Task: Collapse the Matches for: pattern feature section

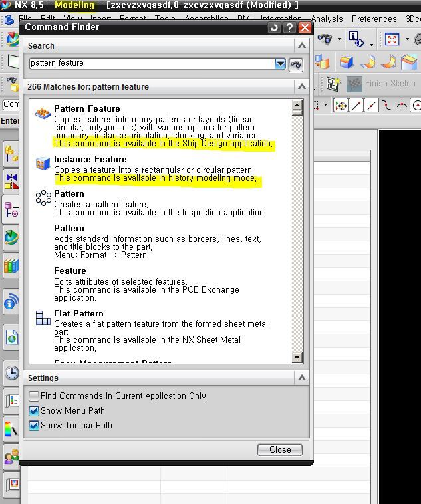Action: (302, 86)
